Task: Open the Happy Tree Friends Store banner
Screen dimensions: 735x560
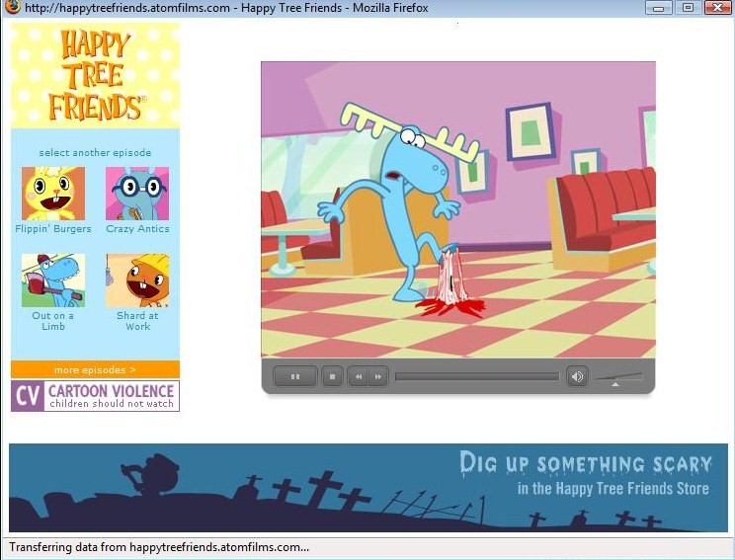Action: (368, 487)
